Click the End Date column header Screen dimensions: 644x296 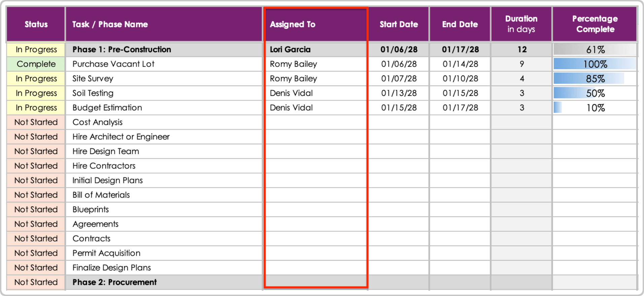coord(460,24)
